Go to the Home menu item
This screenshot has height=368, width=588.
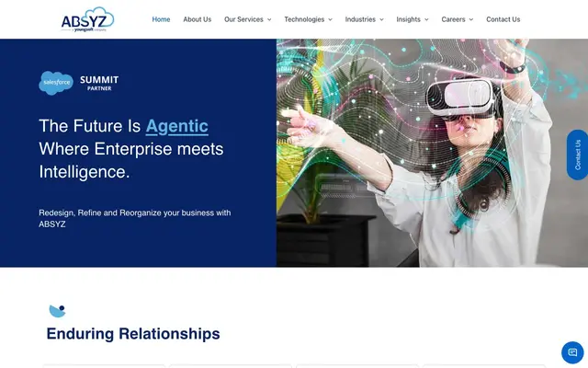pos(161,19)
